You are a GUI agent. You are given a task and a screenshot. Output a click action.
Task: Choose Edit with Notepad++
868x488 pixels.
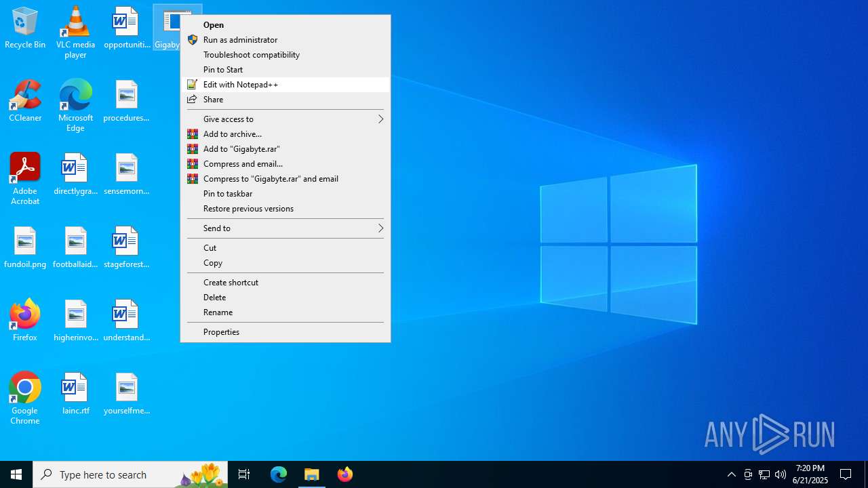click(x=285, y=85)
